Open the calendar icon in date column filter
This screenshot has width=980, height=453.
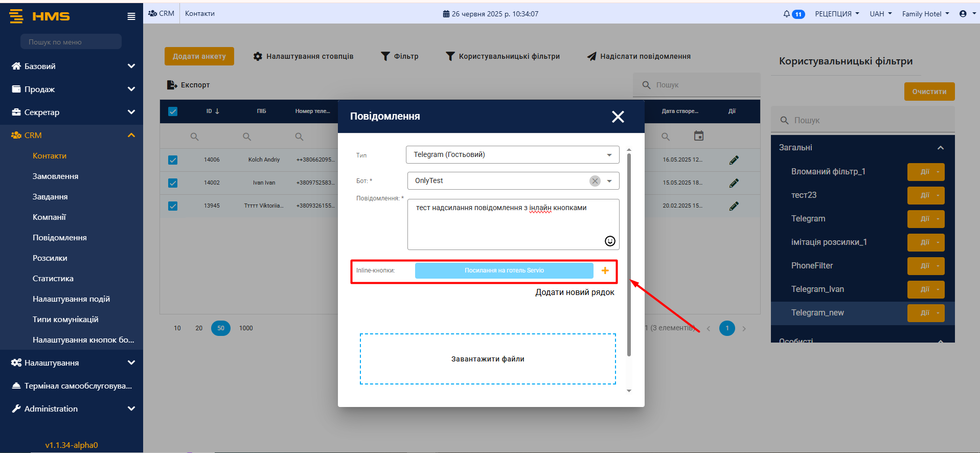coord(698,136)
